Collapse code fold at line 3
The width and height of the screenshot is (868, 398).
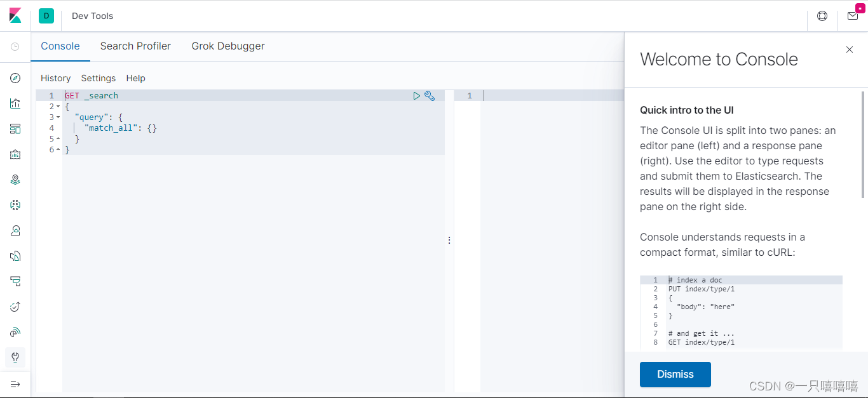(58, 117)
